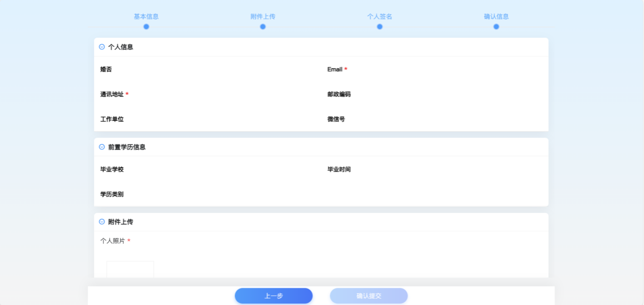The height and width of the screenshot is (305, 644).
Task: Click the step dot under 附件上传 step
Action: [262, 26]
